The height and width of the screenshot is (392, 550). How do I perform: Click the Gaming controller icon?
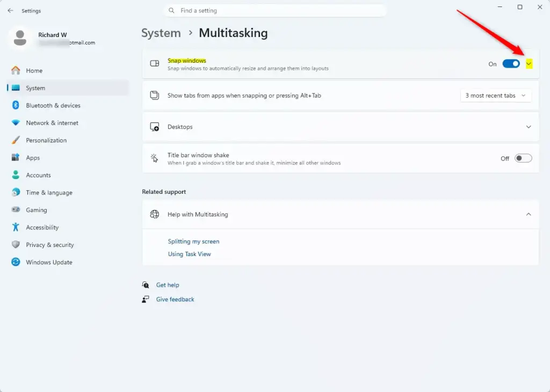tap(16, 209)
